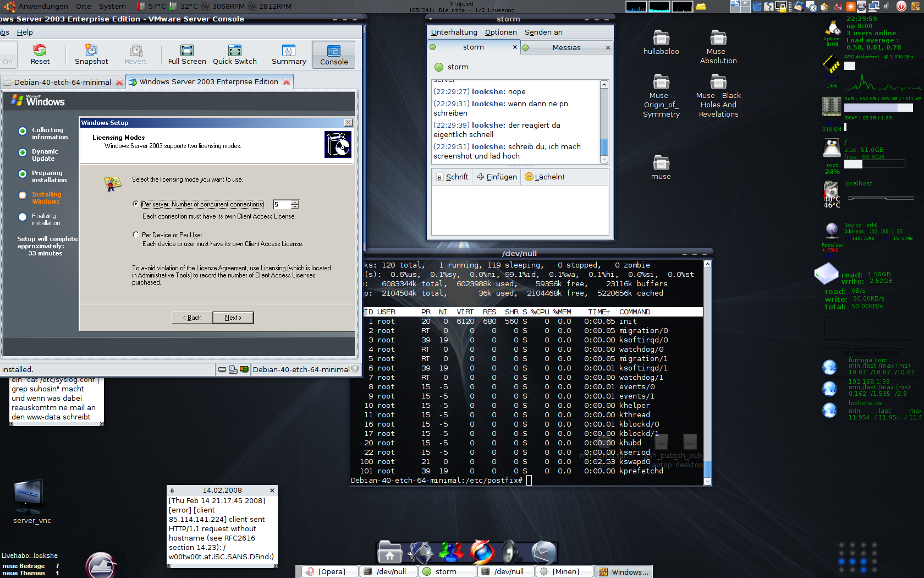
Task: Switch to Windows Server 2003 Enterprise Edition tab
Action: click(209, 81)
